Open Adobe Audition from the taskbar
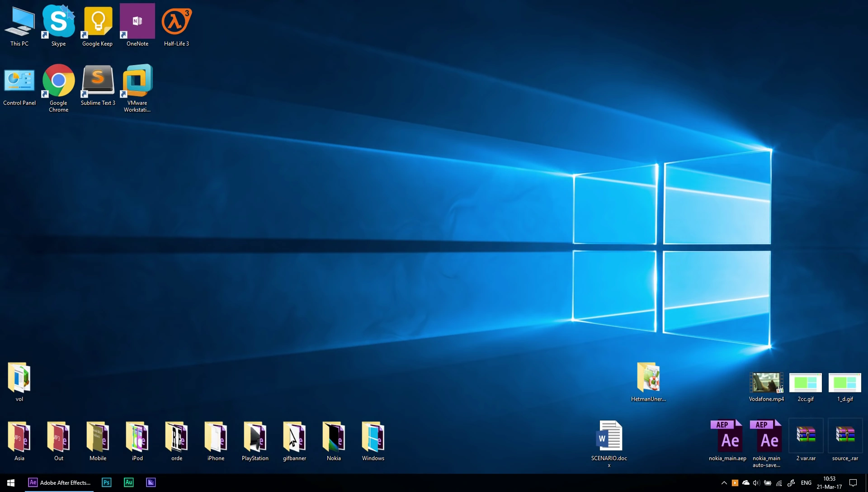This screenshot has height=492, width=868. coord(129,483)
